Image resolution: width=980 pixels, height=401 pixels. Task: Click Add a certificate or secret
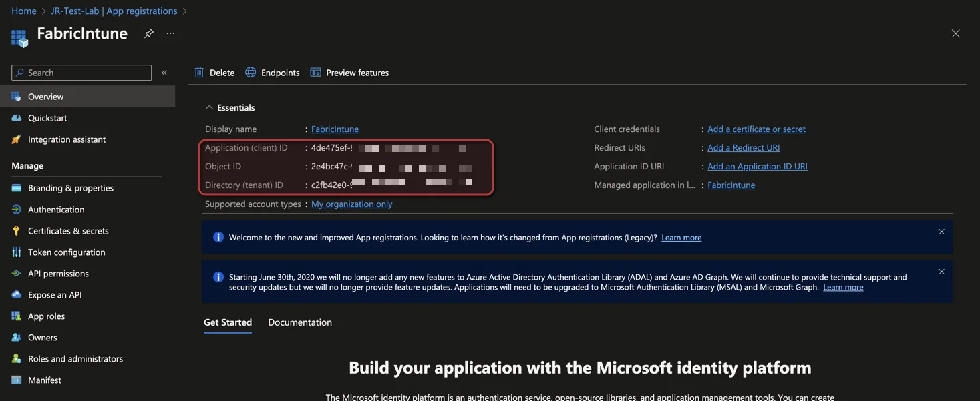pyautogui.click(x=756, y=129)
